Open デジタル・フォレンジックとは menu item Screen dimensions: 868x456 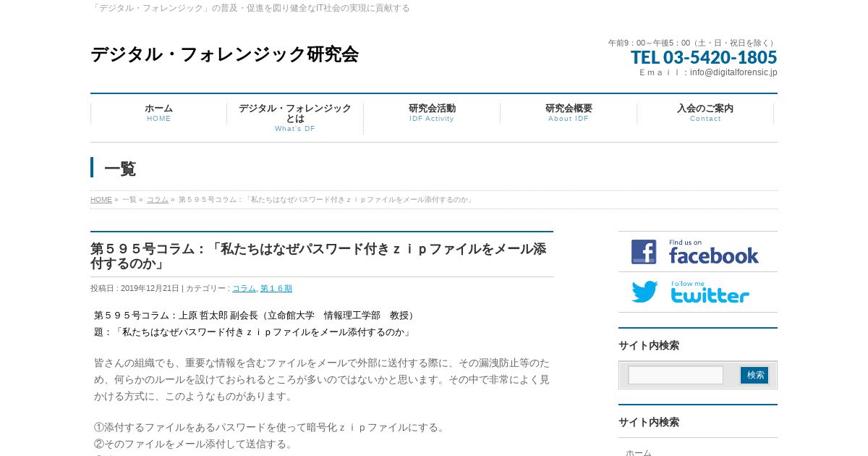coord(295,118)
